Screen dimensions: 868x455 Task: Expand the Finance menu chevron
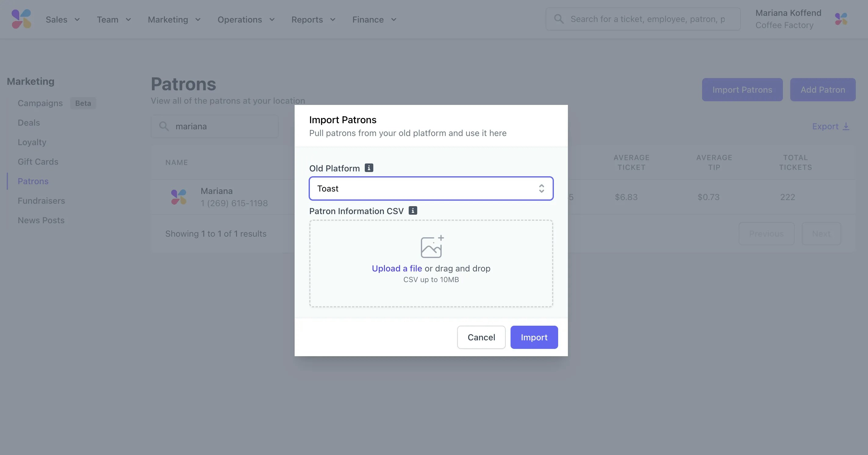coord(393,20)
